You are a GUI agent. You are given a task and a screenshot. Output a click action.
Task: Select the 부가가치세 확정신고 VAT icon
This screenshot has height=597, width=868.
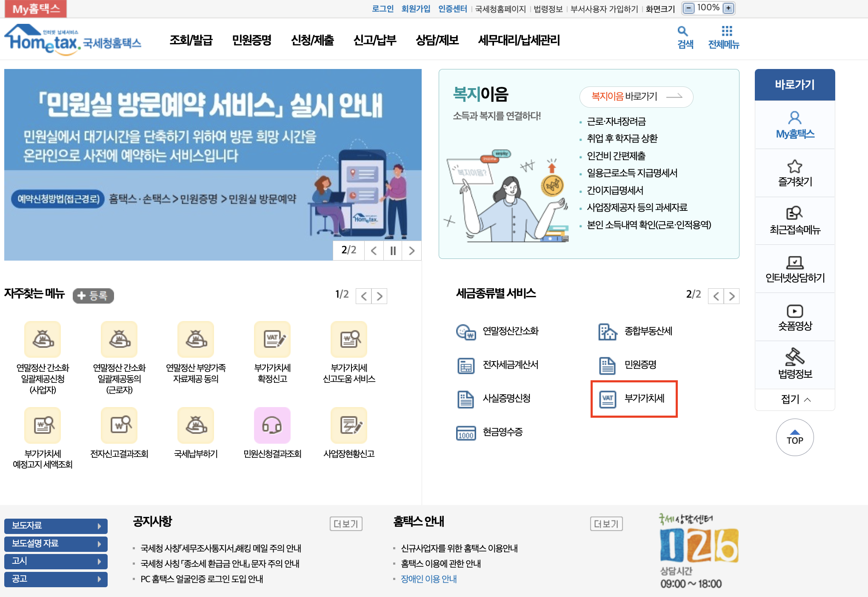(272, 339)
